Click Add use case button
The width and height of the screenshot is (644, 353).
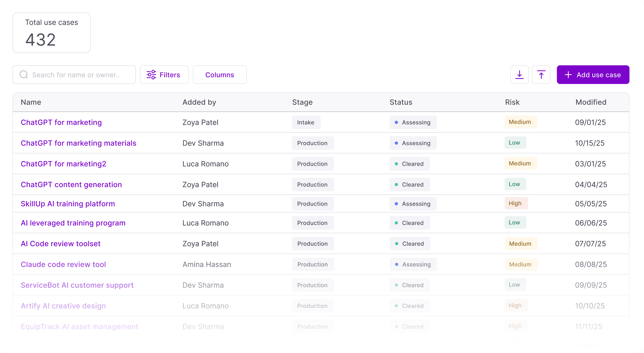click(x=593, y=74)
